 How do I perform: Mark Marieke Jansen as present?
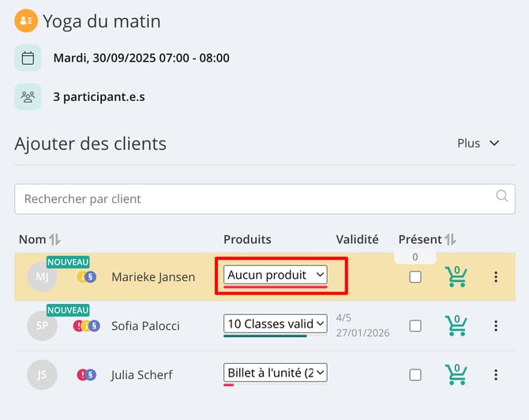point(415,277)
